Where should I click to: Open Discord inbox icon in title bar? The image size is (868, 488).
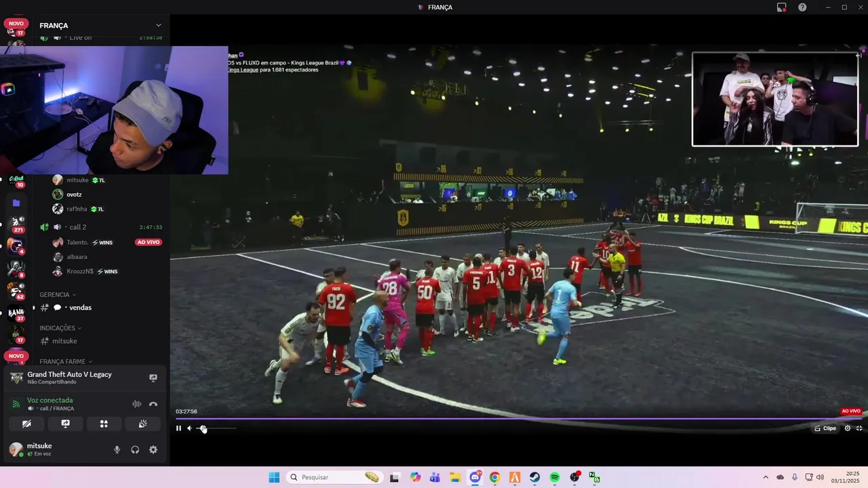[782, 7]
